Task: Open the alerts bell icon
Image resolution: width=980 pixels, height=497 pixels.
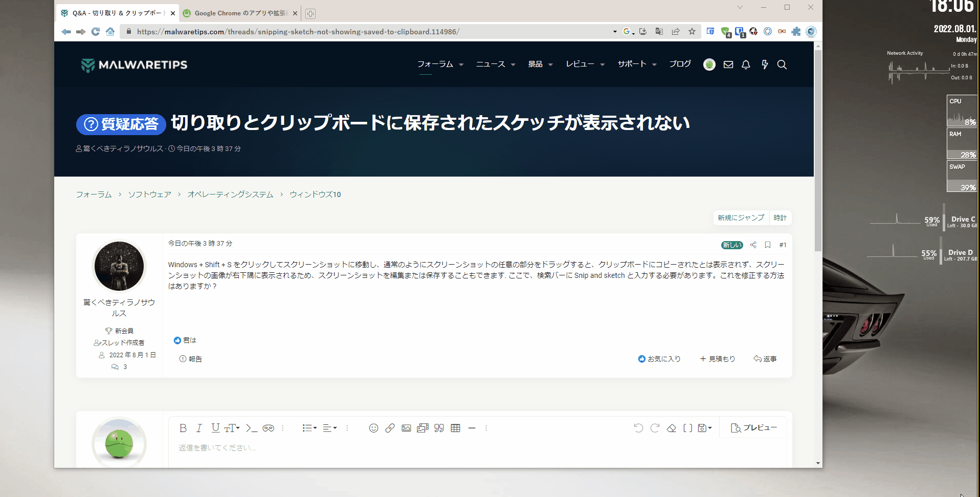Action: 746,64
